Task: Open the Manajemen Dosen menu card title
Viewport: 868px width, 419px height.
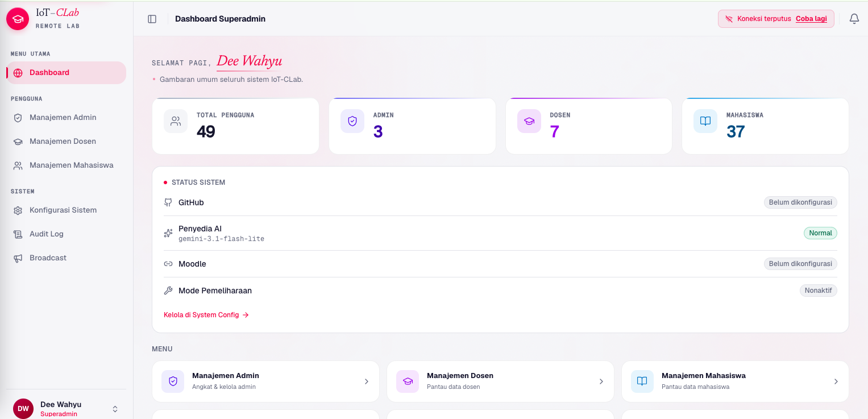Action: [460, 376]
